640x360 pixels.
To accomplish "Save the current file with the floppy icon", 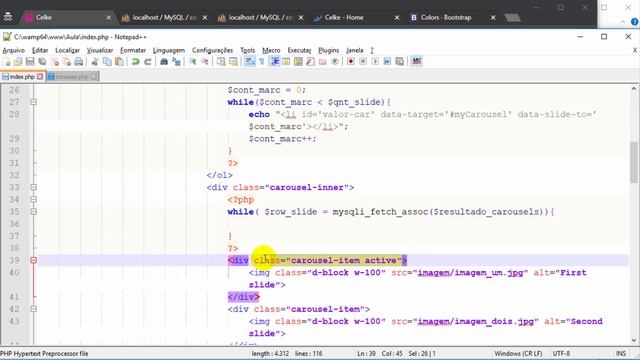I will [30, 61].
